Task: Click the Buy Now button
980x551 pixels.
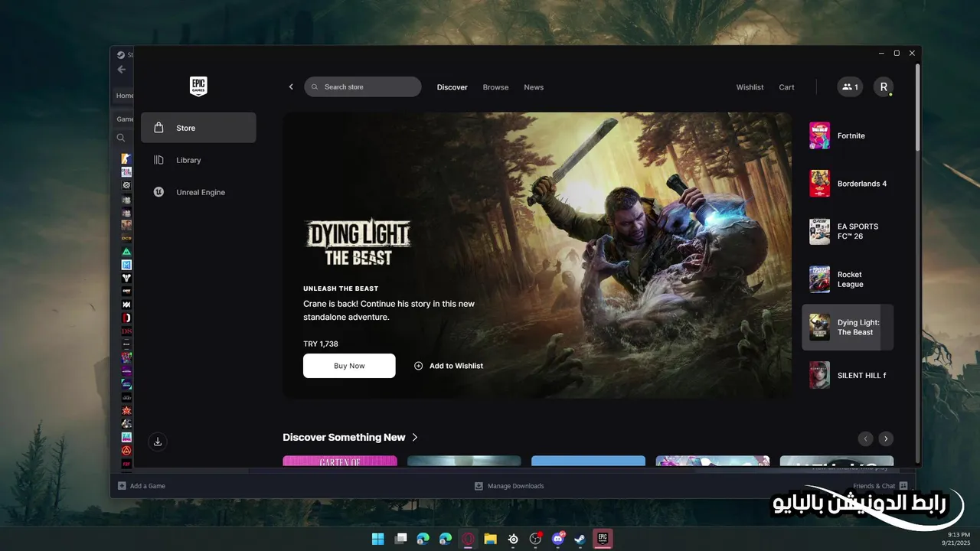Action: click(349, 366)
